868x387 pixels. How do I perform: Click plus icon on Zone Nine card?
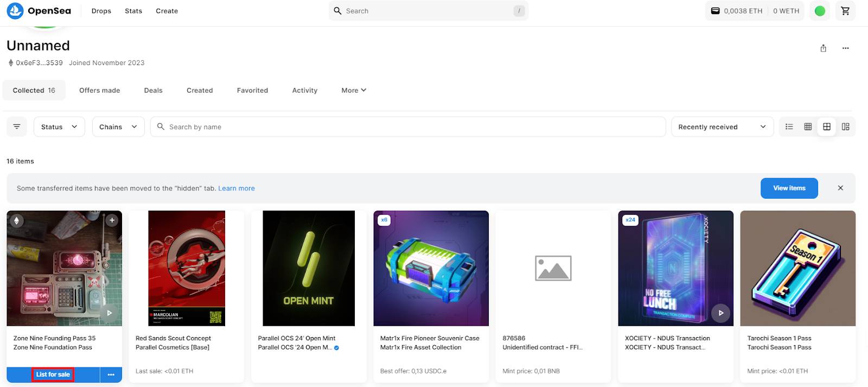pos(112,220)
